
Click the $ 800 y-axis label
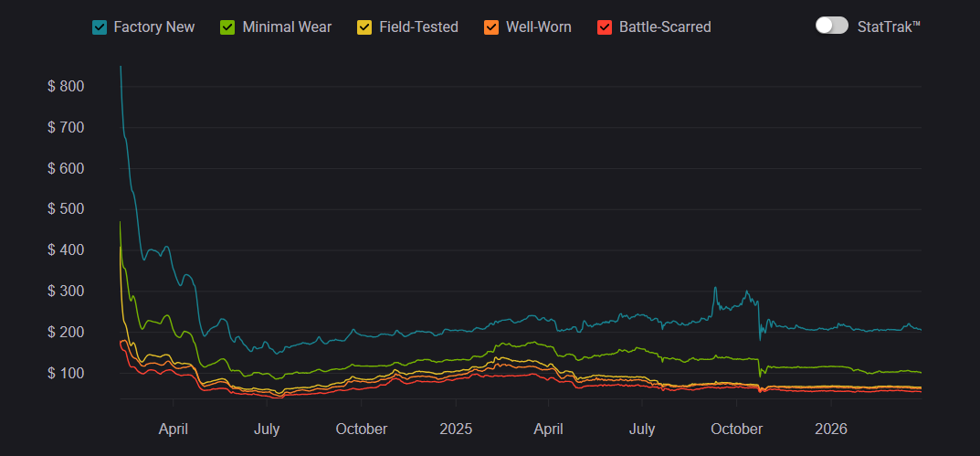click(66, 87)
